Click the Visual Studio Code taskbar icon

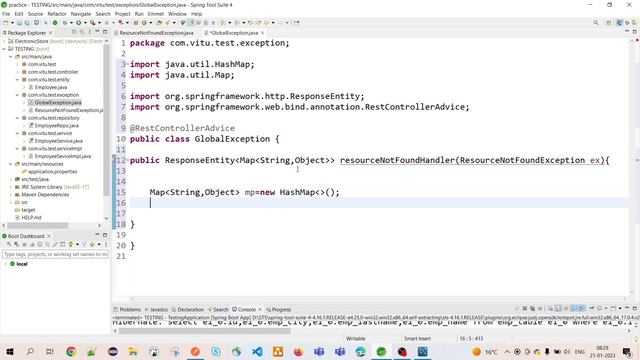[257, 351]
